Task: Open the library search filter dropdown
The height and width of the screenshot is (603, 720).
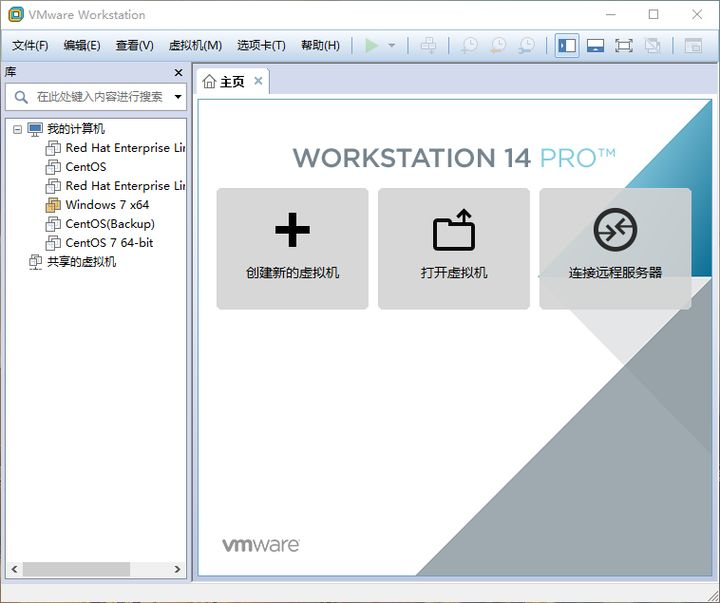Action: coord(178,97)
